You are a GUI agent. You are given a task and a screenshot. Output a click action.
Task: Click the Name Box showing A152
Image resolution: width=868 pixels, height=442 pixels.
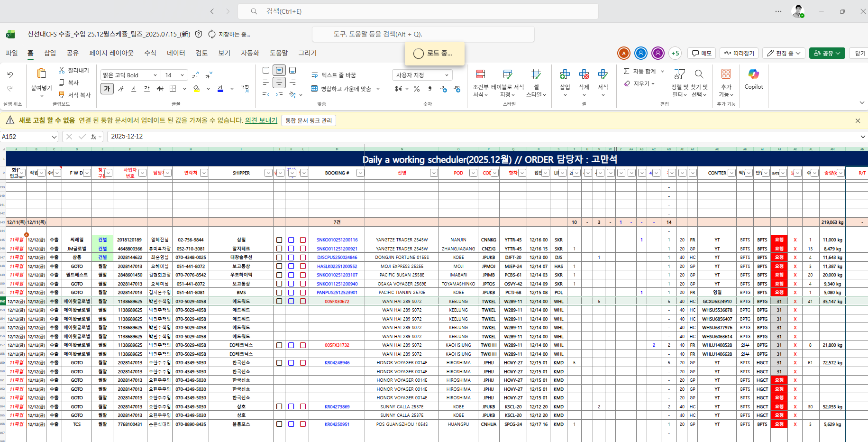click(29, 137)
